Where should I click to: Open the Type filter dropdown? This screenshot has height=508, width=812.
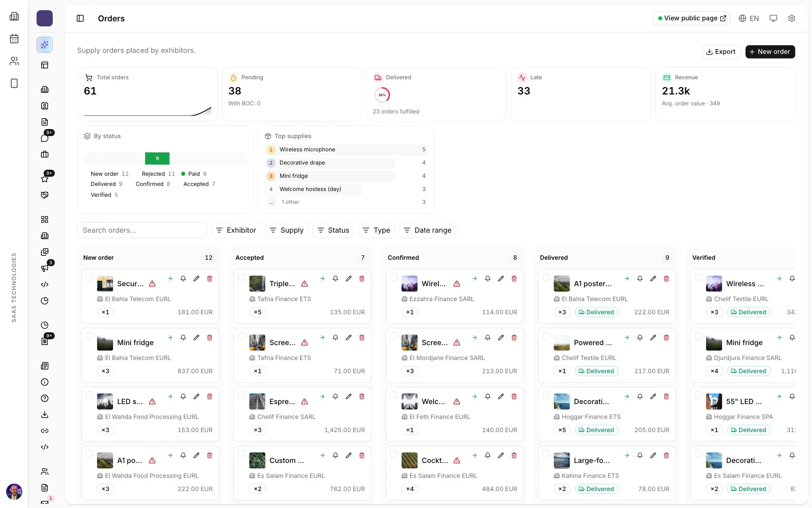[x=376, y=230]
